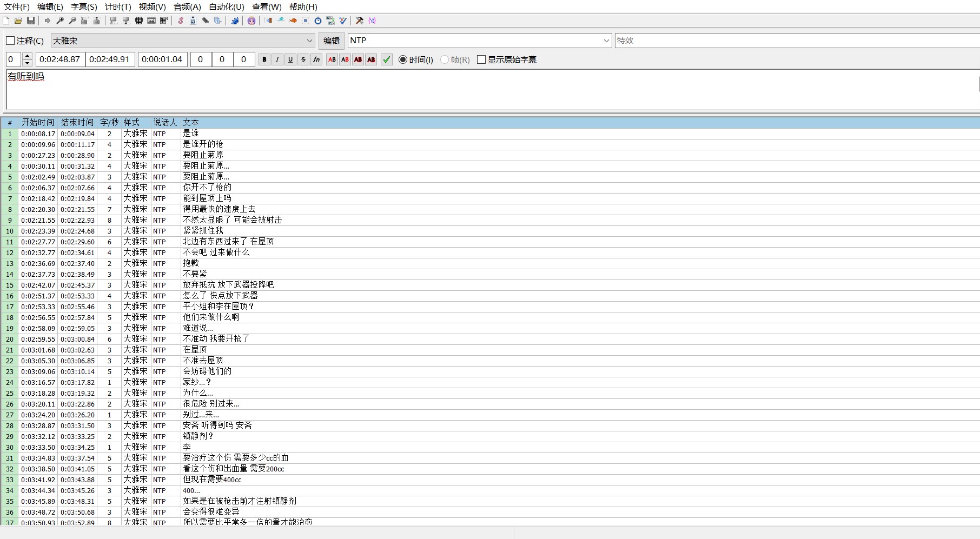This screenshot has height=539, width=980.
Task: Click the Jump To arrow icon
Action: coord(48,21)
